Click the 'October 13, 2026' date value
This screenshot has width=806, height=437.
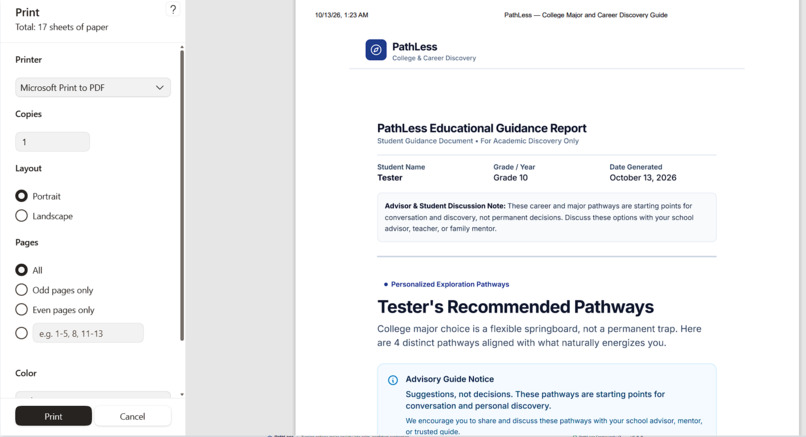[643, 178]
